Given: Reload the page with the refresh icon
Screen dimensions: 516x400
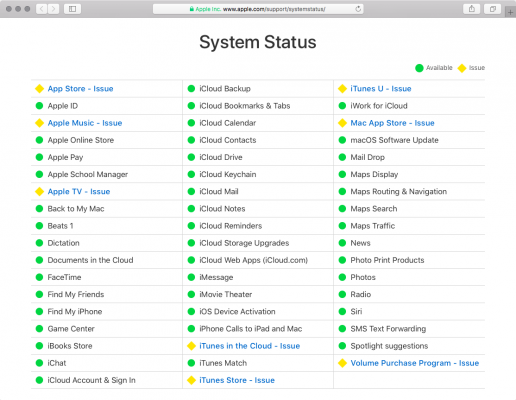Looking at the screenshot, I should (x=358, y=9).
